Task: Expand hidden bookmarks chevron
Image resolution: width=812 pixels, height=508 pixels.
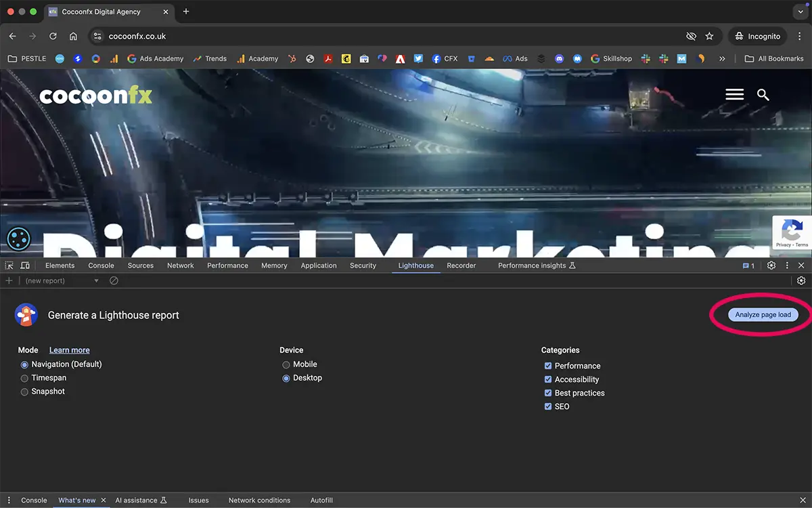Action: point(722,59)
